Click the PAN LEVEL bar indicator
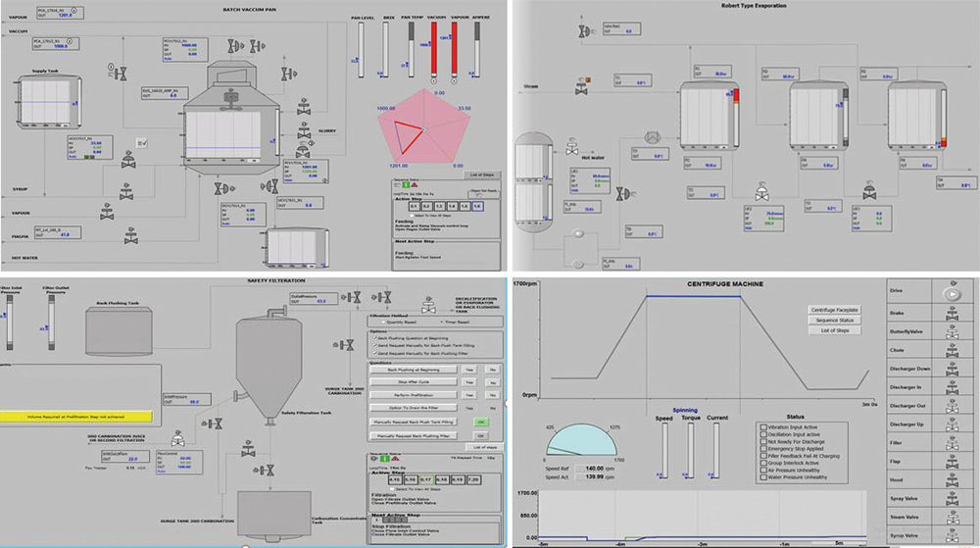This screenshot has height=548, width=980. pyautogui.click(x=362, y=50)
